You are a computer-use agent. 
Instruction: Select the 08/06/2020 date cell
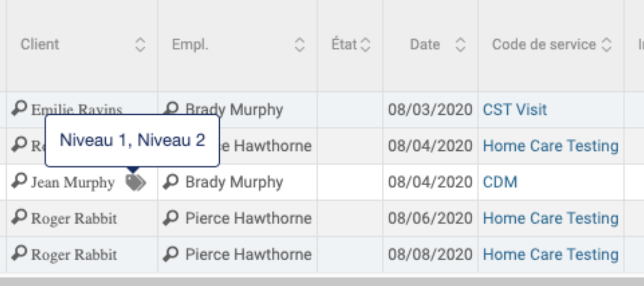pos(430,218)
